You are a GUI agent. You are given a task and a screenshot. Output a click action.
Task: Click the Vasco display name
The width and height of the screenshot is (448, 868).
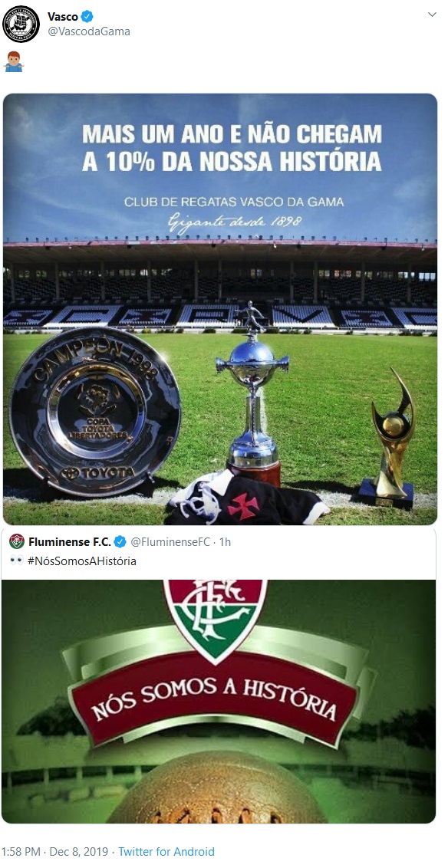click(63, 17)
